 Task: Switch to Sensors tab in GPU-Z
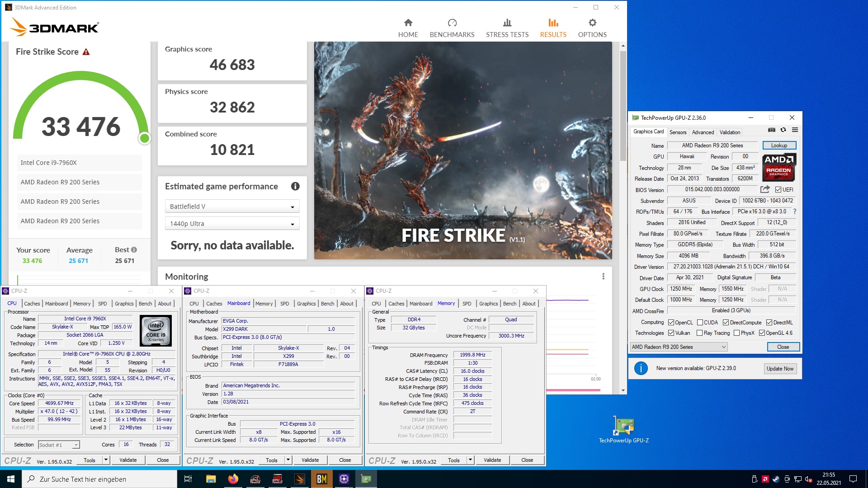(678, 132)
